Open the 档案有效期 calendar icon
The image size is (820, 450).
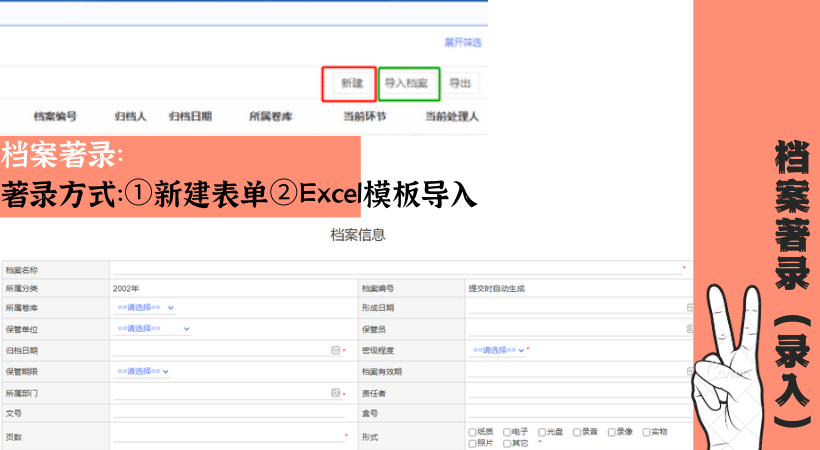[690, 371]
